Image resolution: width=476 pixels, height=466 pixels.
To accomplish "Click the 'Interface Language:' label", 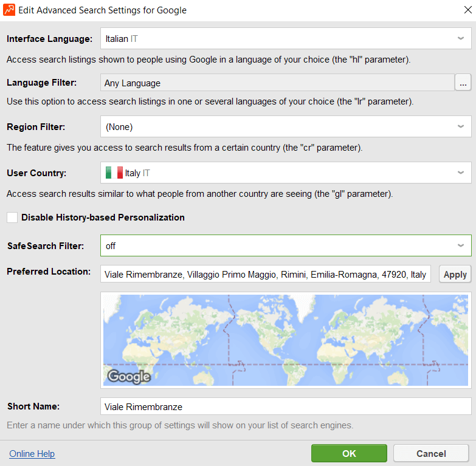I will point(49,39).
